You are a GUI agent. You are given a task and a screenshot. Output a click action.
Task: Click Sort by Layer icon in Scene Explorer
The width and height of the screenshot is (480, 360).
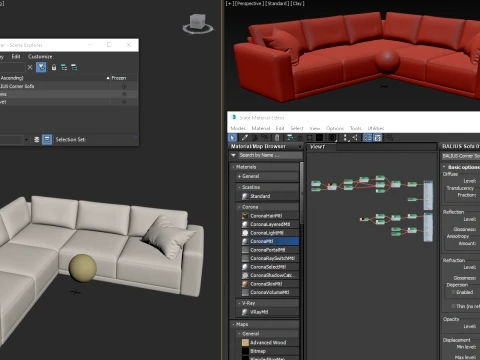[x=37, y=139]
